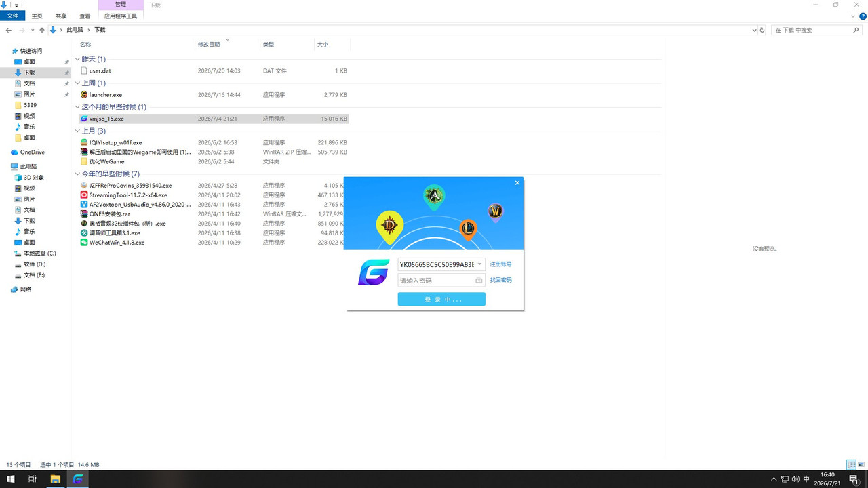Collapse the 上周 group
The width and height of the screenshot is (868, 488).
[77, 83]
